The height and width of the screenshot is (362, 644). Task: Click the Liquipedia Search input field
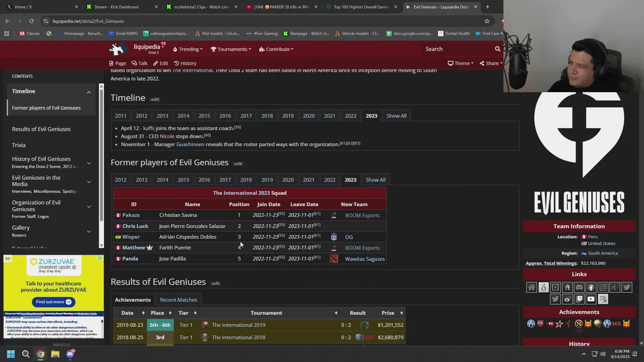pyautogui.click(x=458, y=49)
